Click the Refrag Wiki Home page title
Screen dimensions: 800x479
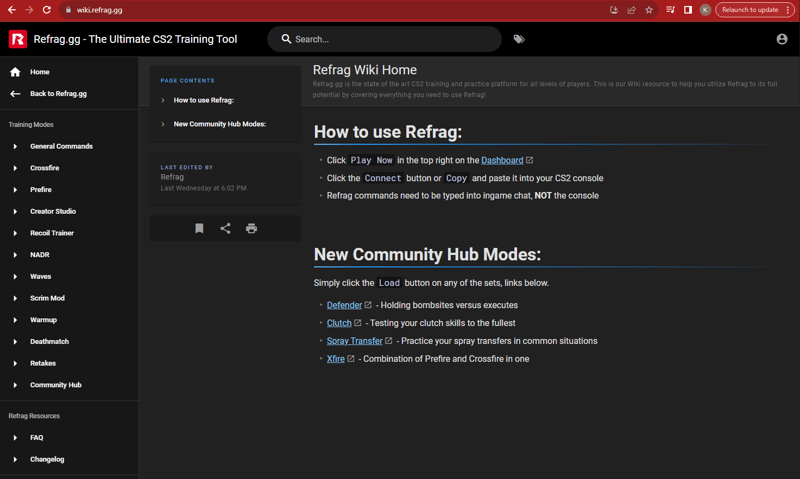pyautogui.click(x=365, y=70)
